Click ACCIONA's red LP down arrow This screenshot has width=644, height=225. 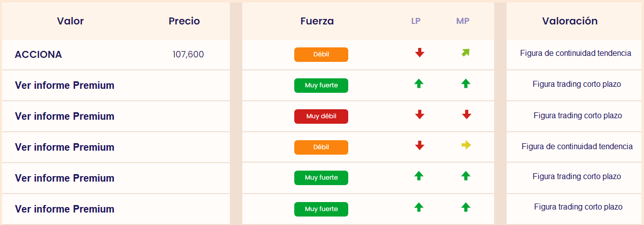tap(420, 52)
